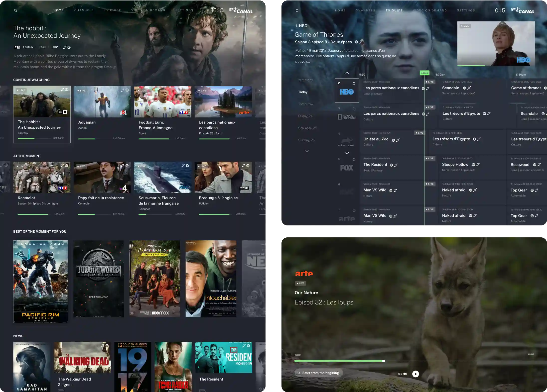Open Channels tab in Home navigation
The width and height of the screenshot is (547, 392).
(84, 10)
